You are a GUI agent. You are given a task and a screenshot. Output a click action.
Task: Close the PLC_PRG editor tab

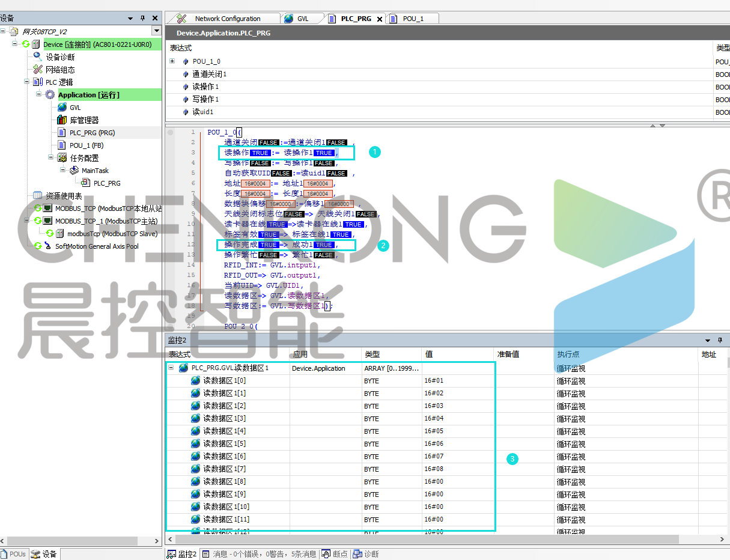[x=380, y=19]
